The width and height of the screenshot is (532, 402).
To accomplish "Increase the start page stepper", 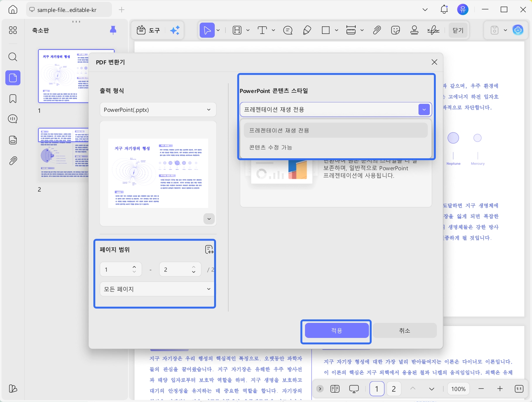I will [x=134, y=267].
